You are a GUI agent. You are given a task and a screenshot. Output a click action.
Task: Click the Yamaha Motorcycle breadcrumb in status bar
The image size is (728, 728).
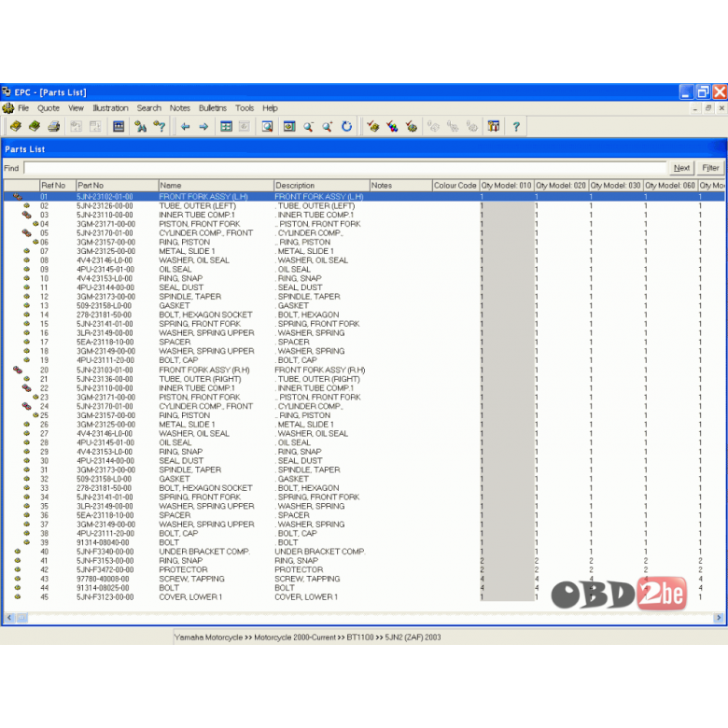[208, 637]
